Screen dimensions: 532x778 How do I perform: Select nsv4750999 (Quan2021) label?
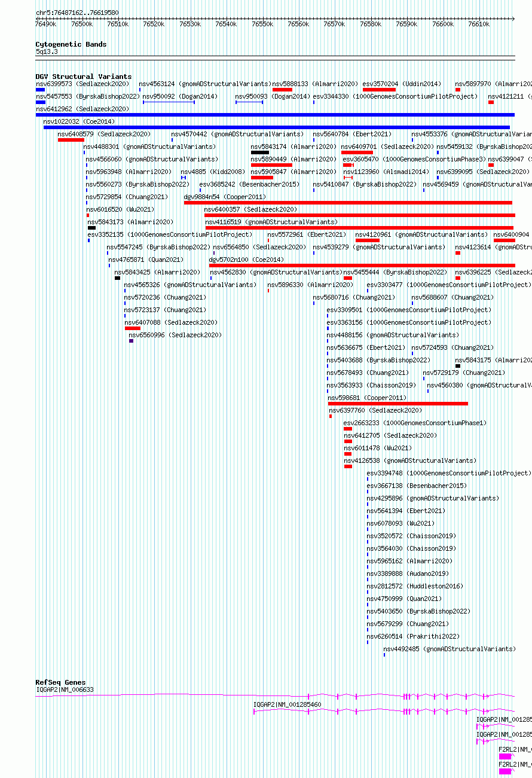coord(404,599)
